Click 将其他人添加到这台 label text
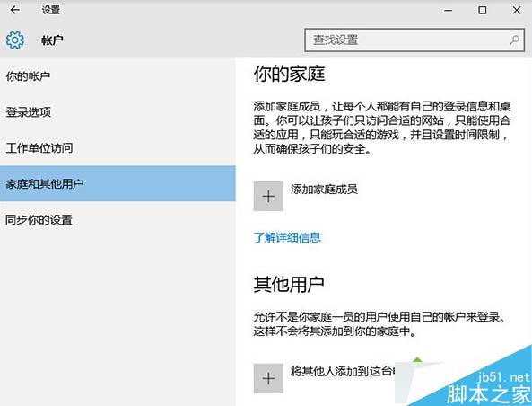This screenshot has height=406, width=532. click(x=342, y=371)
